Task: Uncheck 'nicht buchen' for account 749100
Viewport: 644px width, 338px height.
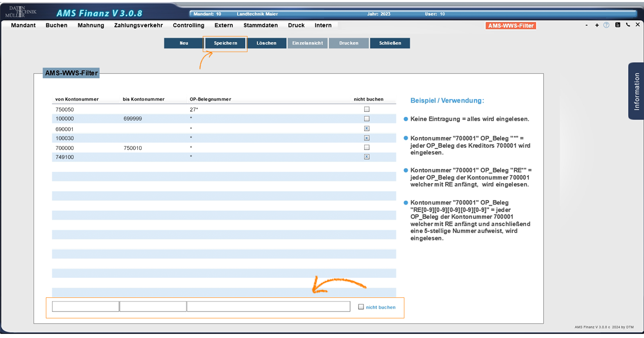Action: pos(367,157)
